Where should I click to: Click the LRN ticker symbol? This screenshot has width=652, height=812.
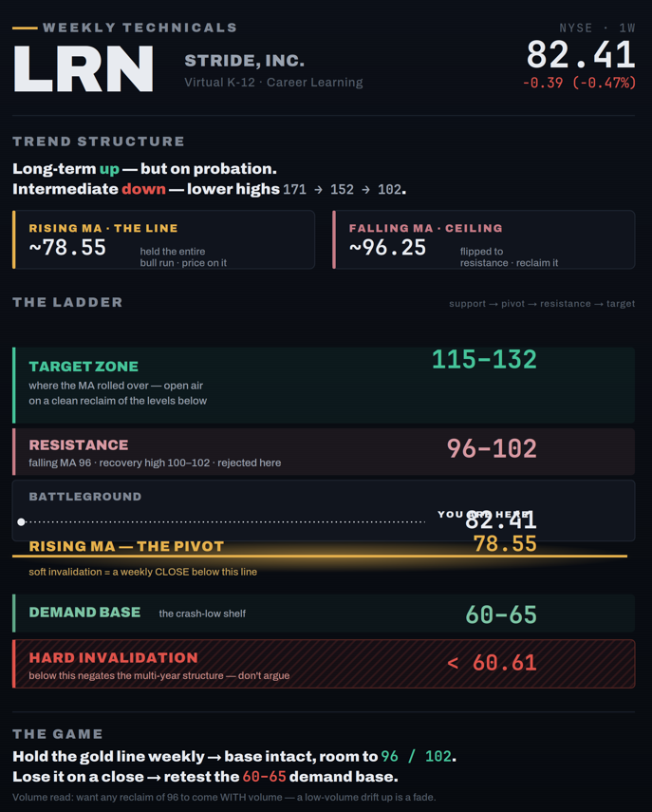click(x=84, y=69)
